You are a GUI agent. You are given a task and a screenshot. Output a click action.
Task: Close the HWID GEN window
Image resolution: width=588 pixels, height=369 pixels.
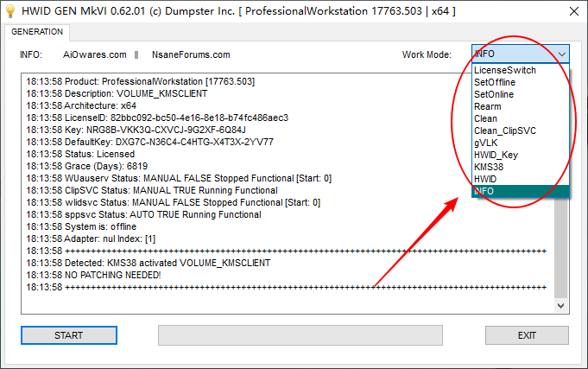pyautogui.click(x=573, y=11)
